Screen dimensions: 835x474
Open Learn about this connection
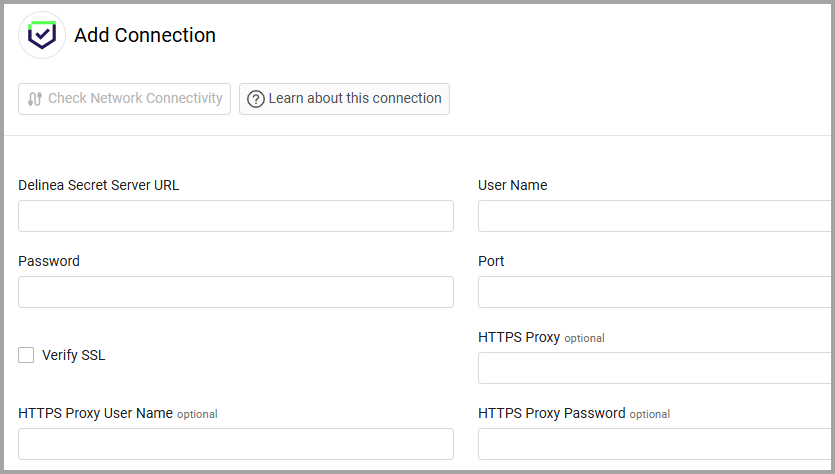tap(344, 99)
